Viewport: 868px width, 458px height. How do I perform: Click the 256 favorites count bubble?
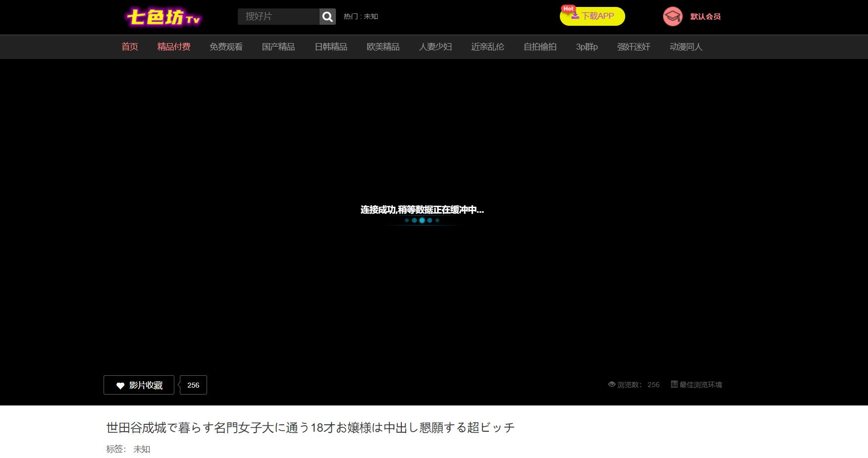[x=193, y=385]
